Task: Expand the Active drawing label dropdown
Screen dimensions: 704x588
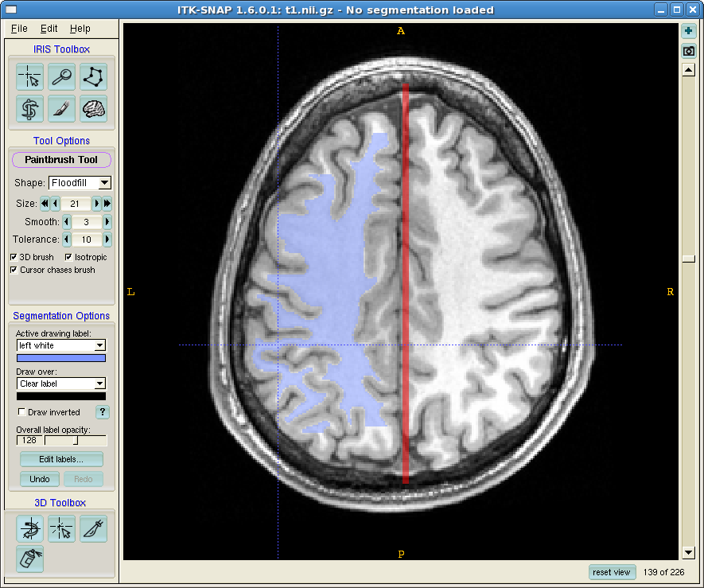Action: coord(61,346)
